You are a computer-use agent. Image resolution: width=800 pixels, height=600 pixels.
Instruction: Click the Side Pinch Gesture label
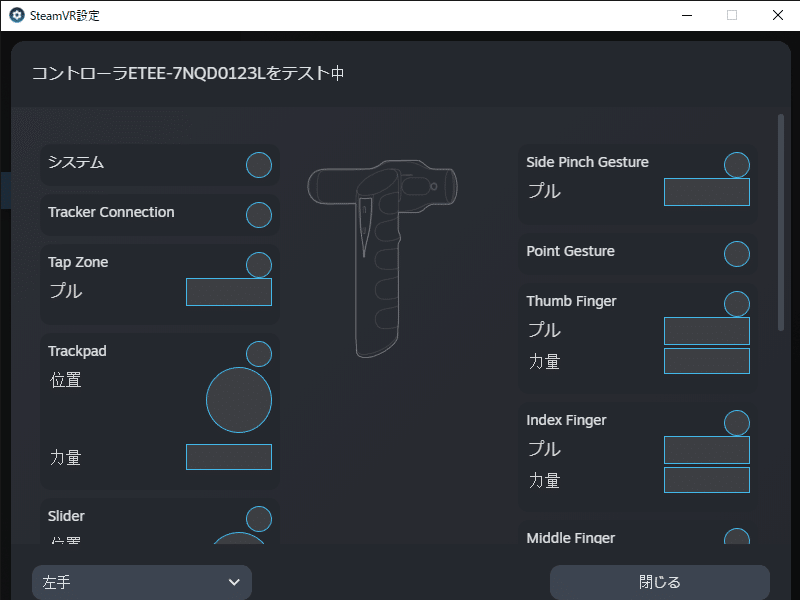coord(587,162)
